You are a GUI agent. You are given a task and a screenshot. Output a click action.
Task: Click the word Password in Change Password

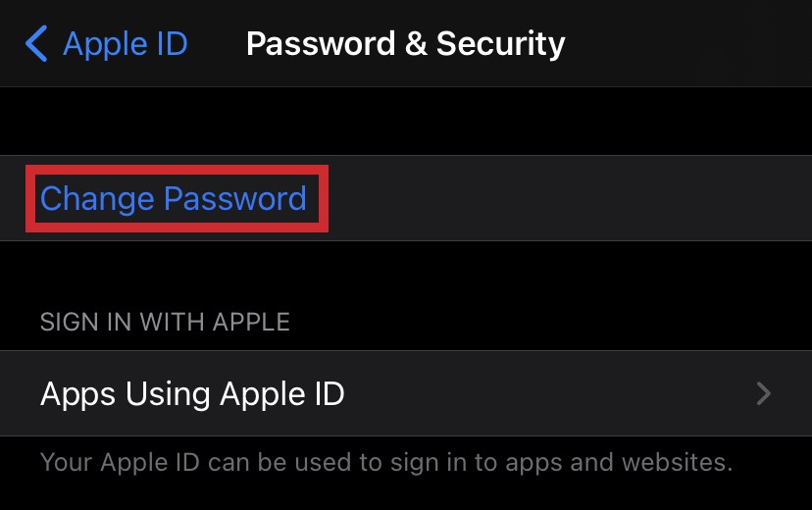tap(235, 199)
